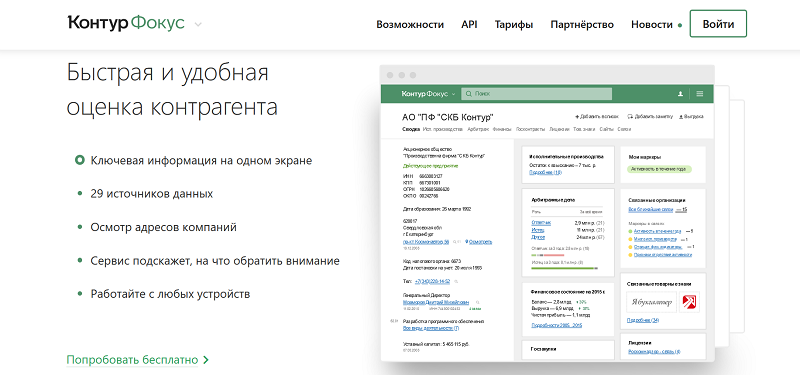Open the Новости menu item
The width and height of the screenshot is (800, 375).
click(652, 24)
